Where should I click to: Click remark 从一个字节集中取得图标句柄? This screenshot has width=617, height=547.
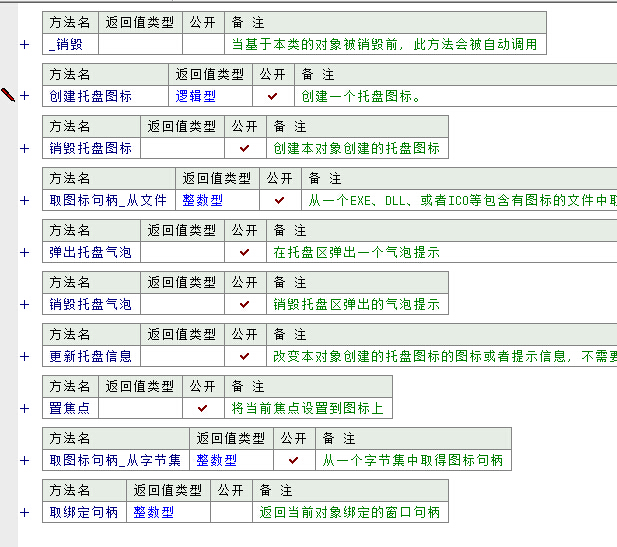click(413, 460)
